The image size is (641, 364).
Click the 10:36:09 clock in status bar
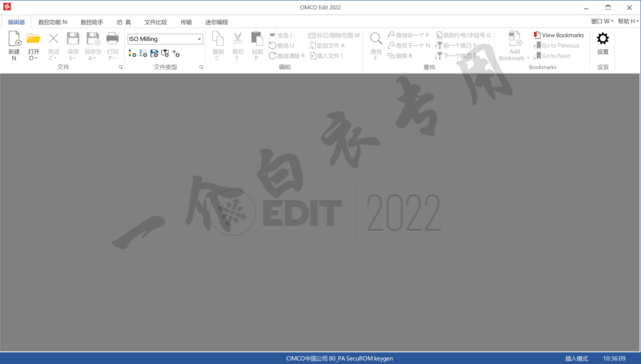pos(614,358)
